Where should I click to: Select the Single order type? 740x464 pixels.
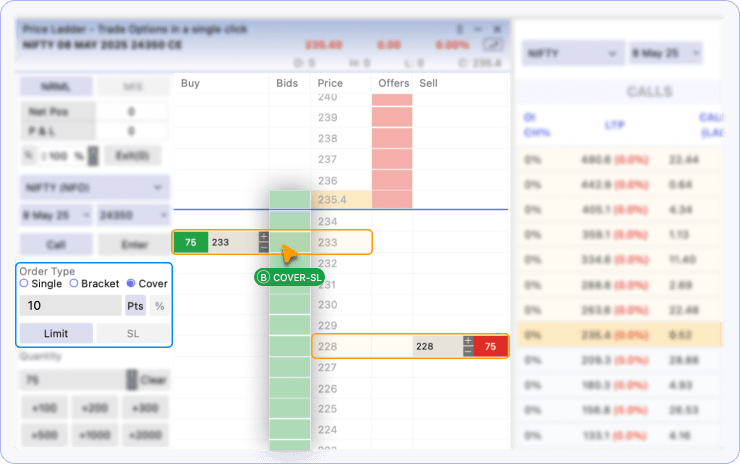[x=24, y=284]
